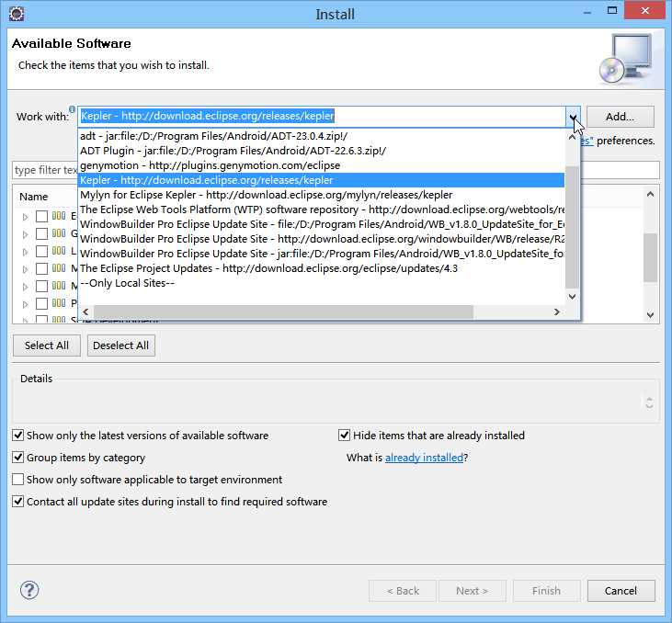Click dropdown list scroll up arrow

572,137
